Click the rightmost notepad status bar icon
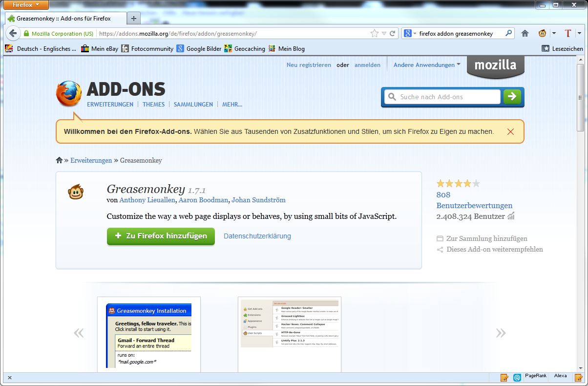The image size is (588, 386). 578,377
